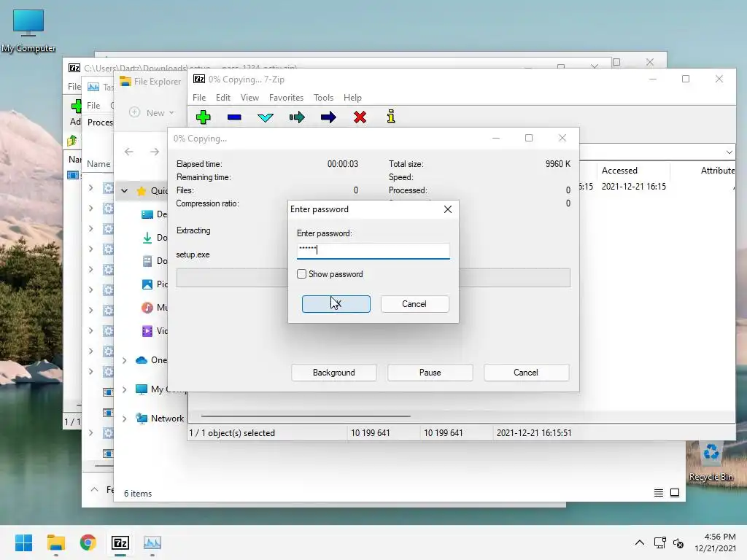
Task: Open the Windows Start menu
Action: (x=23, y=542)
